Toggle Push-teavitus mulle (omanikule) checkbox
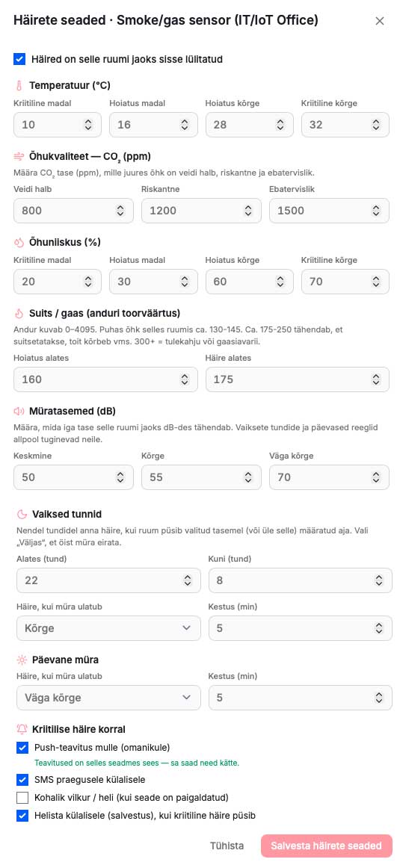Viewport: 400px width, 868px height. coord(22,748)
